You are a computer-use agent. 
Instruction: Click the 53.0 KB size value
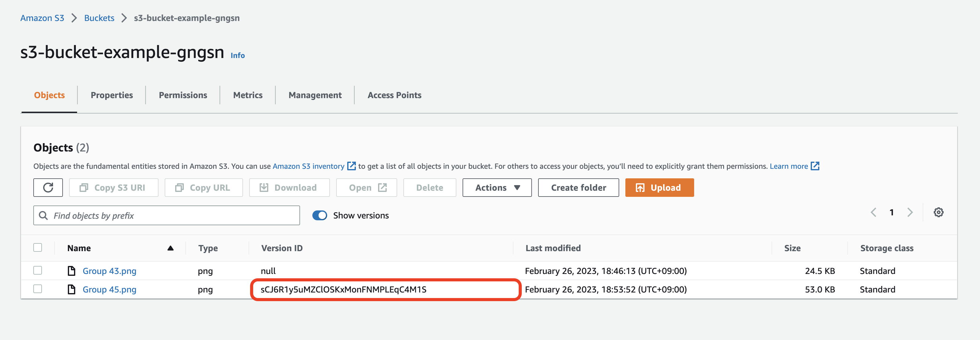tap(820, 290)
